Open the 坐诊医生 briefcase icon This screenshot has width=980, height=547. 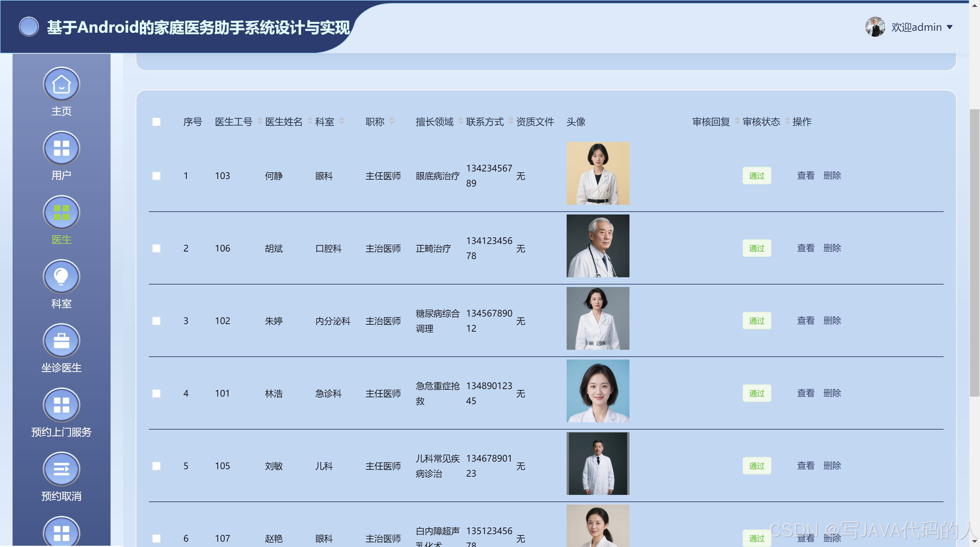pyautogui.click(x=61, y=341)
